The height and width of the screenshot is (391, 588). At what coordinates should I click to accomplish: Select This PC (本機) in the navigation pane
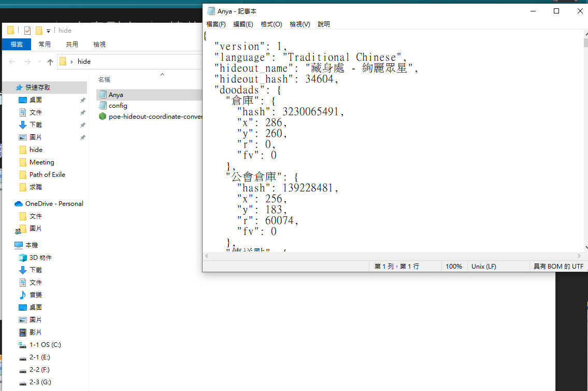tap(32, 245)
